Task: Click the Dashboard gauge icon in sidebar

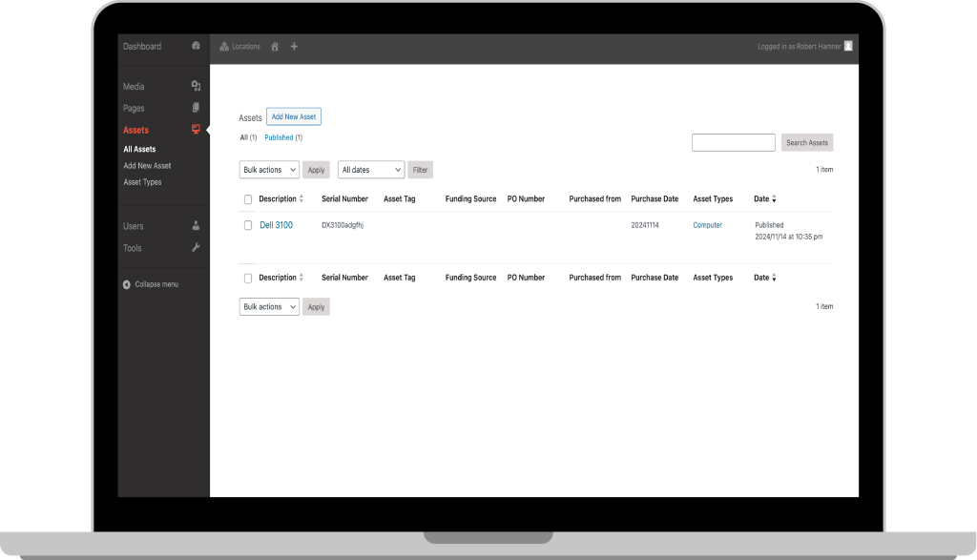Action: pyautogui.click(x=196, y=46)
